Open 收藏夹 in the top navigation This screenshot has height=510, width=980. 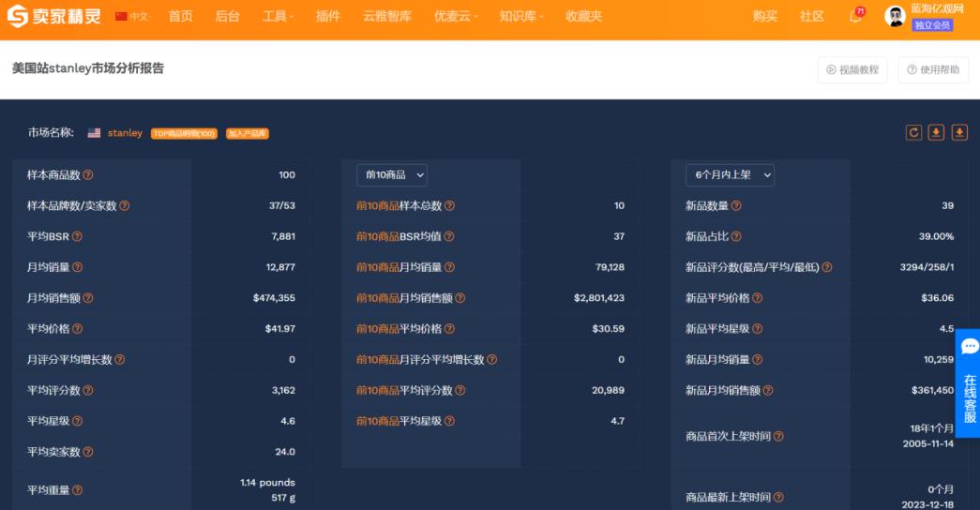point(583,16)
